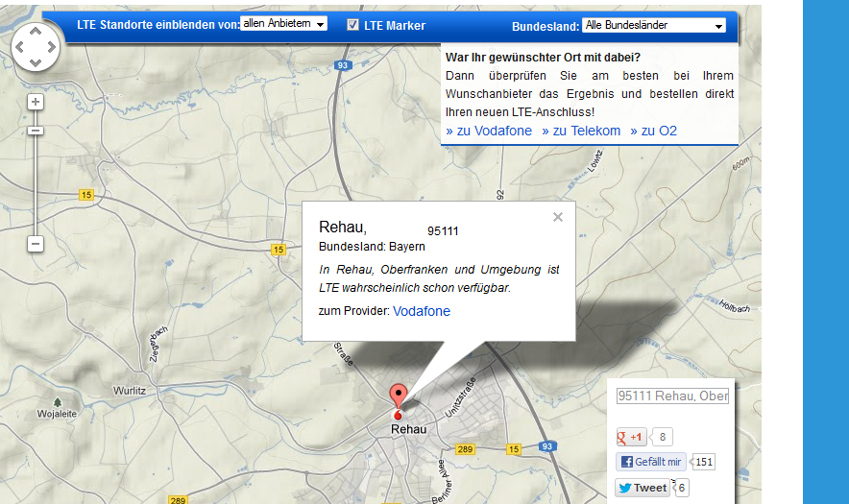This screenshot has width=849, height=504.
Task: Pan the map down with the bottom arrow
Action: pos(36,62)
